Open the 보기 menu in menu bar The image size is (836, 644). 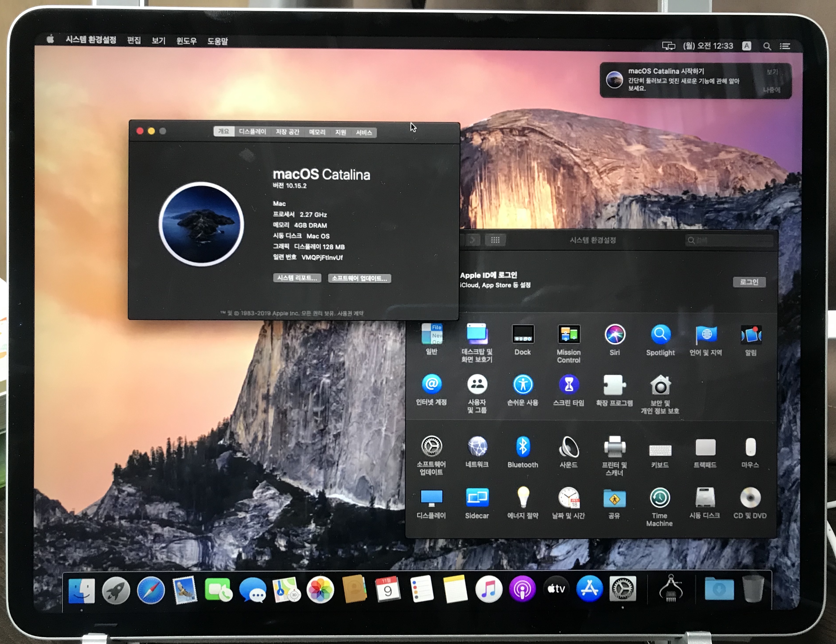[158, 41]
